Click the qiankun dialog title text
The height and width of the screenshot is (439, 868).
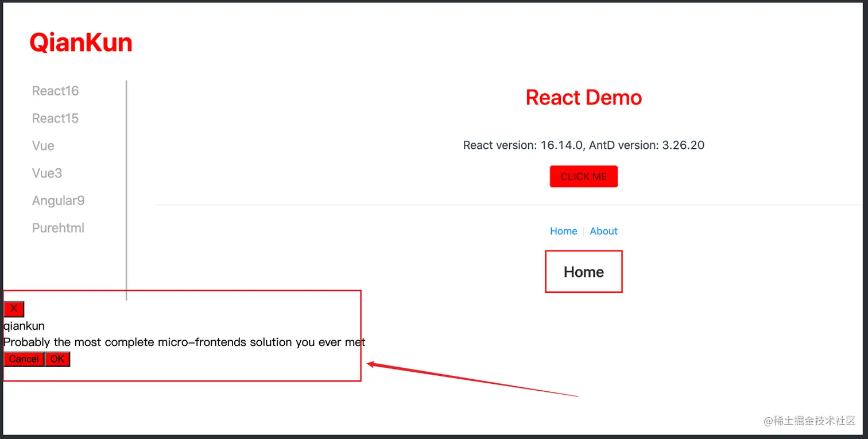click(24, 326)
